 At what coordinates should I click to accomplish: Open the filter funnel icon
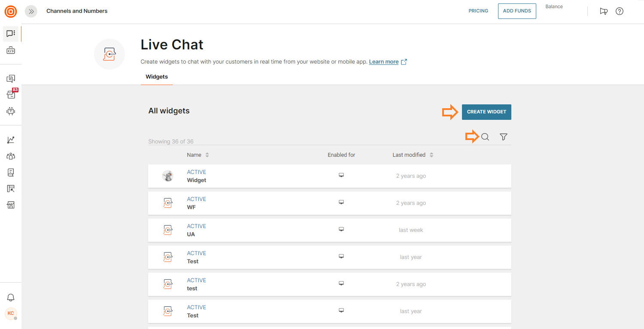coord(504,137)
